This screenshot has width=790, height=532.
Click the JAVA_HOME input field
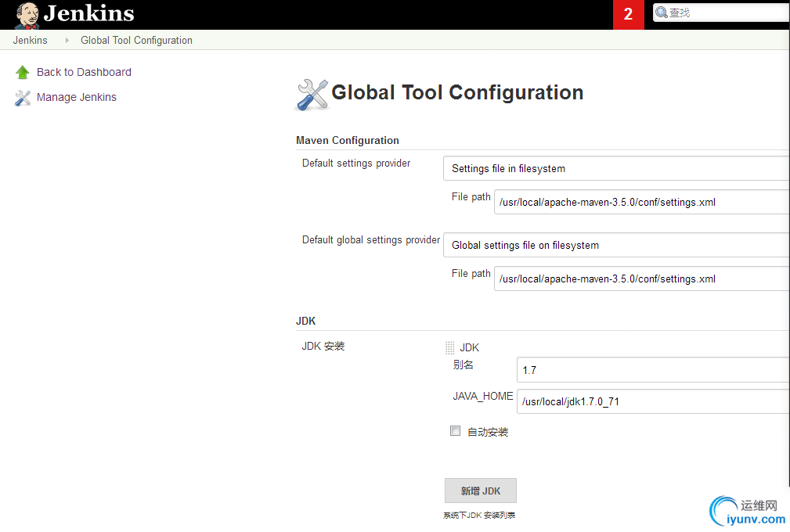(653, 401)
